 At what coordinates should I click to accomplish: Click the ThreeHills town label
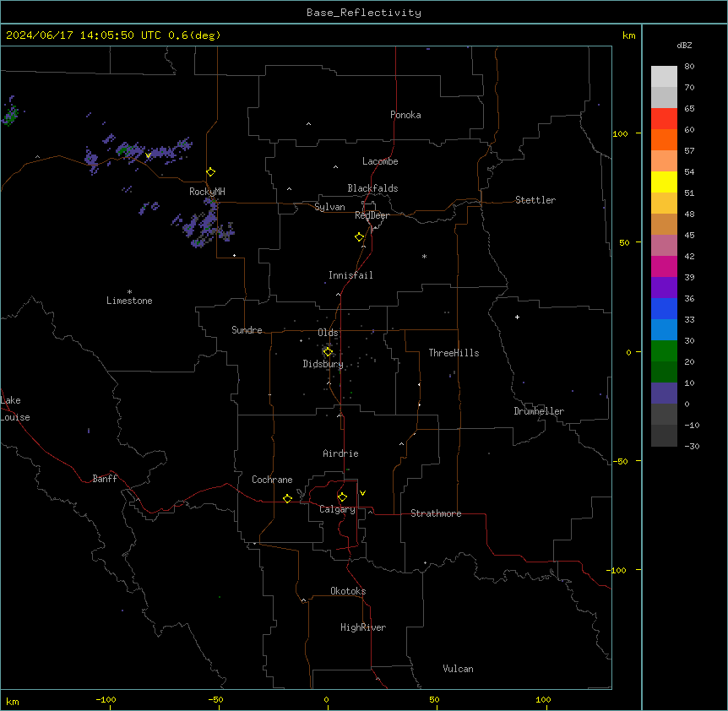click(x=454, y=353)
